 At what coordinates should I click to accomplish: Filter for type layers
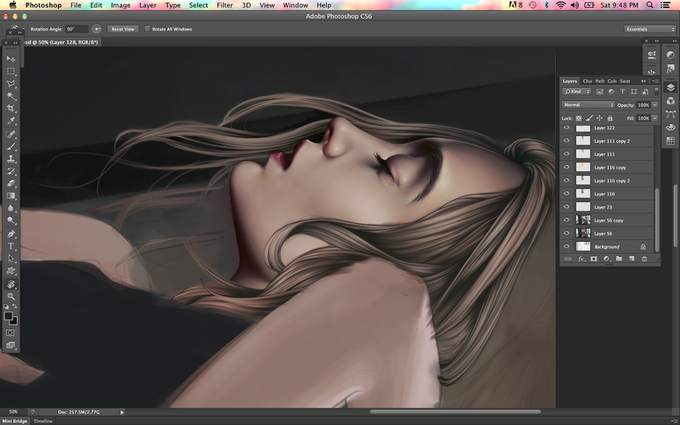click(x=622, y=92)
